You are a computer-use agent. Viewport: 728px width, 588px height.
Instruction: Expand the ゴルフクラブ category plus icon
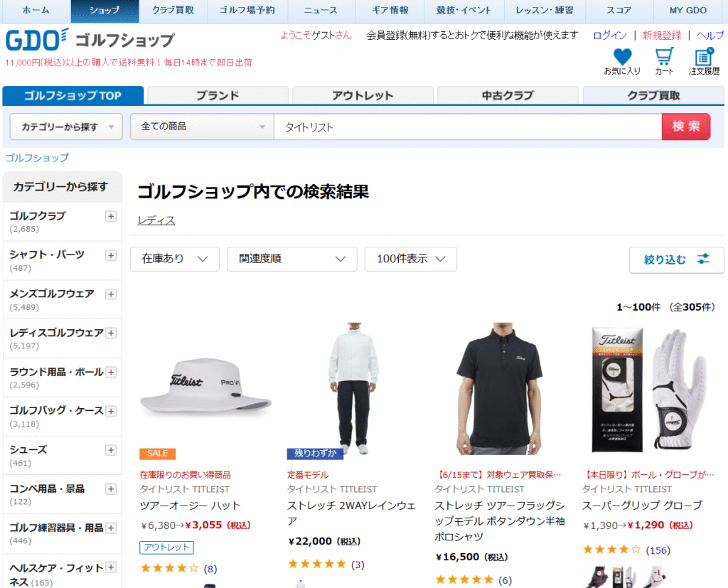pyautogui.click(x=110, y=216)
